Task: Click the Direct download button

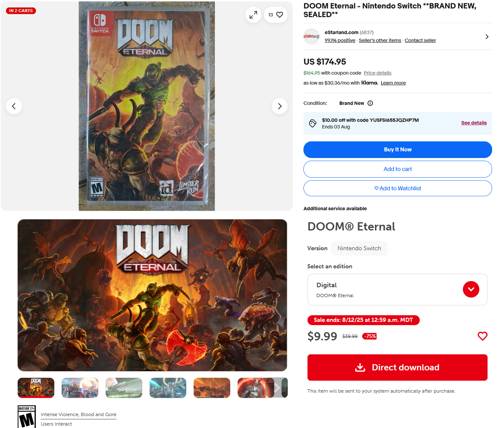Action: pos(397,368)
